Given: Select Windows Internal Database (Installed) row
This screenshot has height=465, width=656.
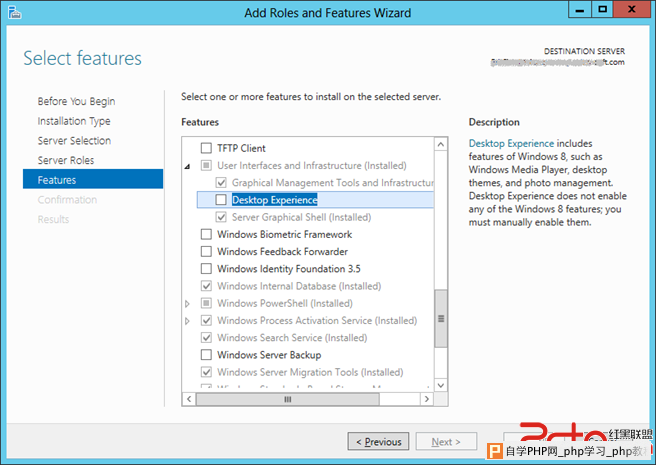Looking at the screenshot, I should tap(299, 286).
